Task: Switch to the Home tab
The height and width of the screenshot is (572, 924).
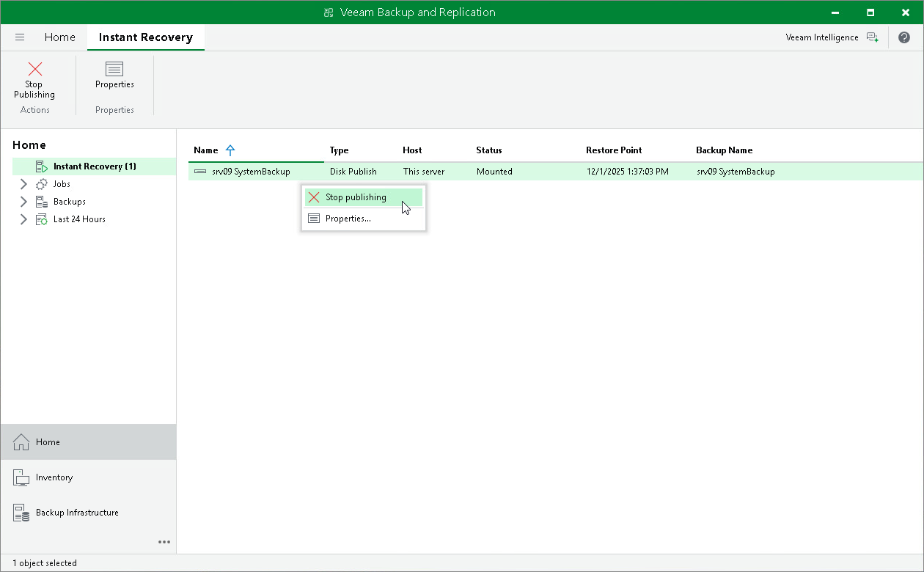Action: pos(59,37)
